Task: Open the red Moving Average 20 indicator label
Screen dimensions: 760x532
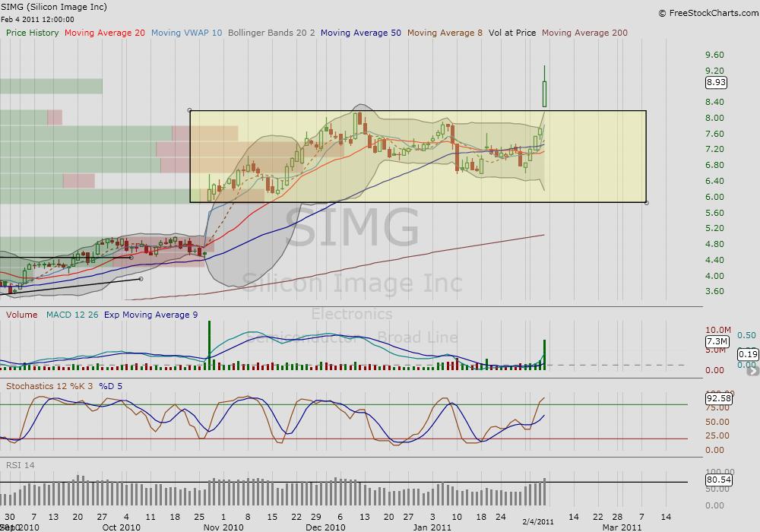Action: point(105,33)
